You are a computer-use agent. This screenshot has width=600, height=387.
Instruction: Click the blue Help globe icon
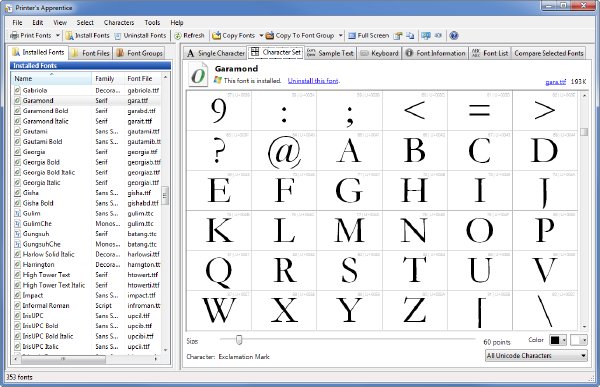454,36
